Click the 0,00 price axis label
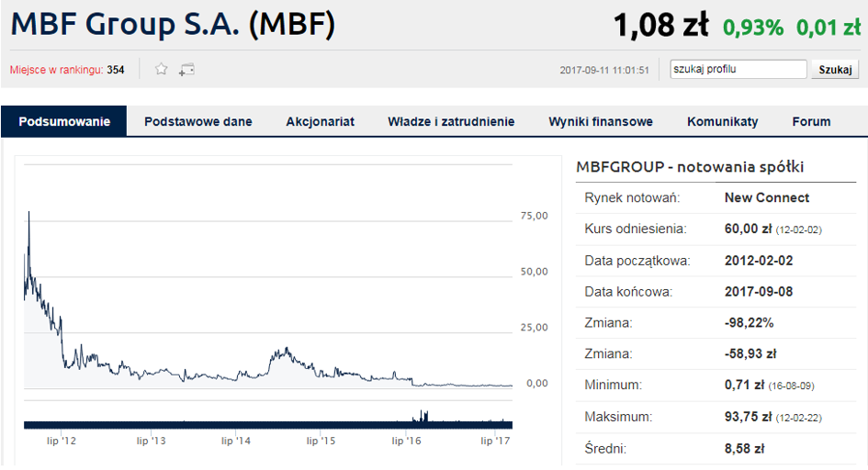The height and width of the screenshot is (470, 868). click(x=537, y=383)
